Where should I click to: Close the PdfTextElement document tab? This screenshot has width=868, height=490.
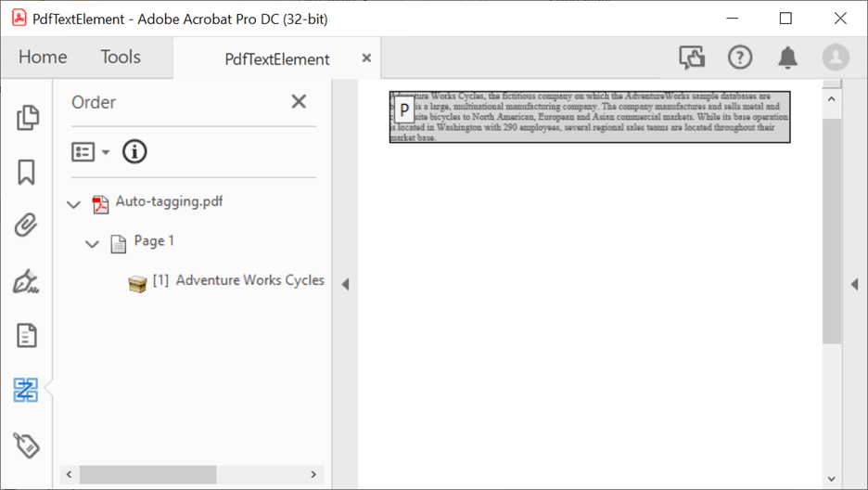[x=366, y=58]
